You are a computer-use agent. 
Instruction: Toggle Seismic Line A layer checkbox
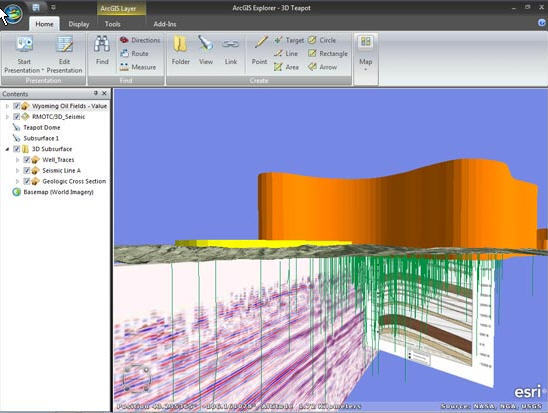[x=27, y=171]
